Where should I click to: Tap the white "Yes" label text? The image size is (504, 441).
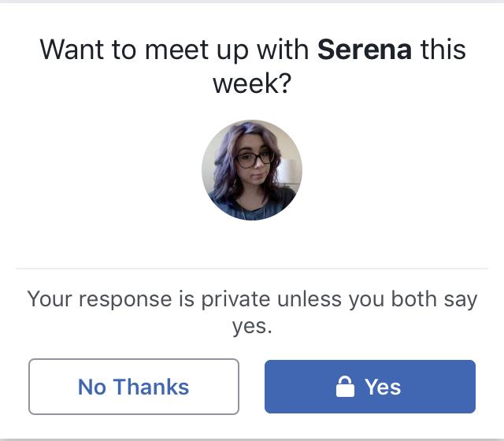point(383,387)
